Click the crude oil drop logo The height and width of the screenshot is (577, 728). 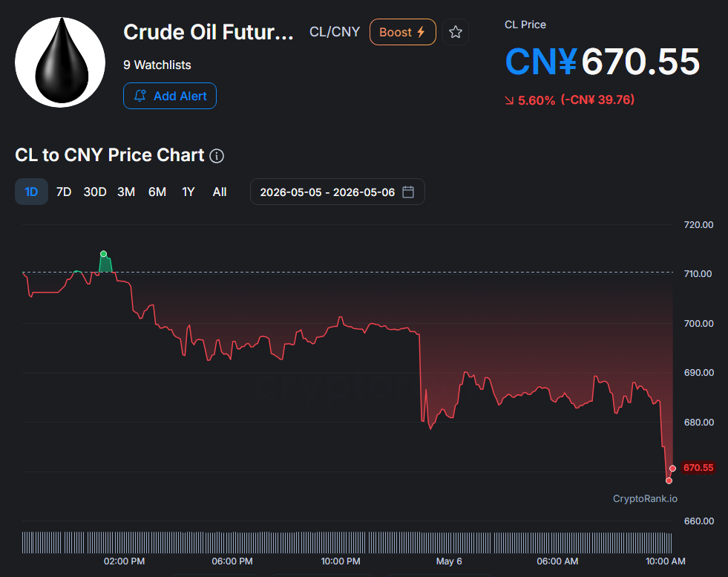click(60, 62)
